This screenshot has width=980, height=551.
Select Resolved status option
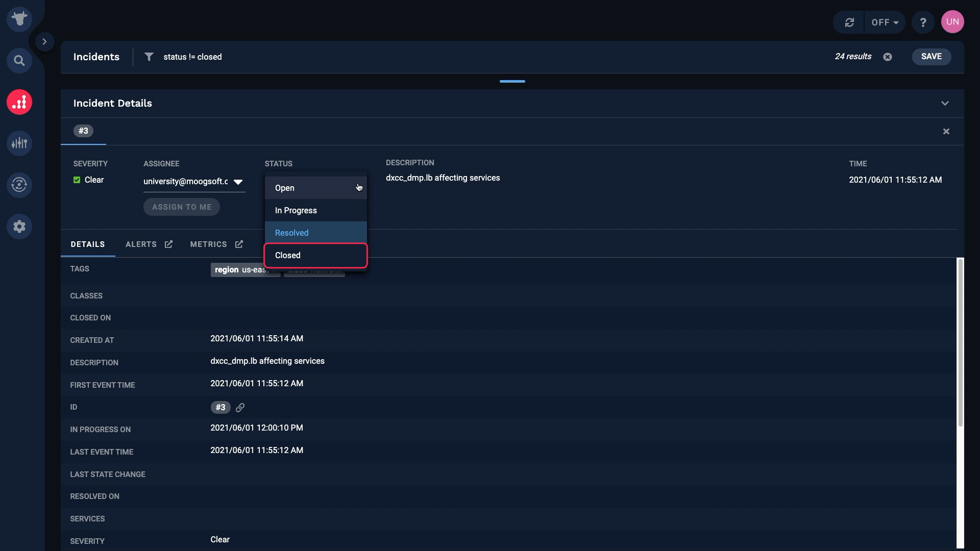click(x=315, y=233)
